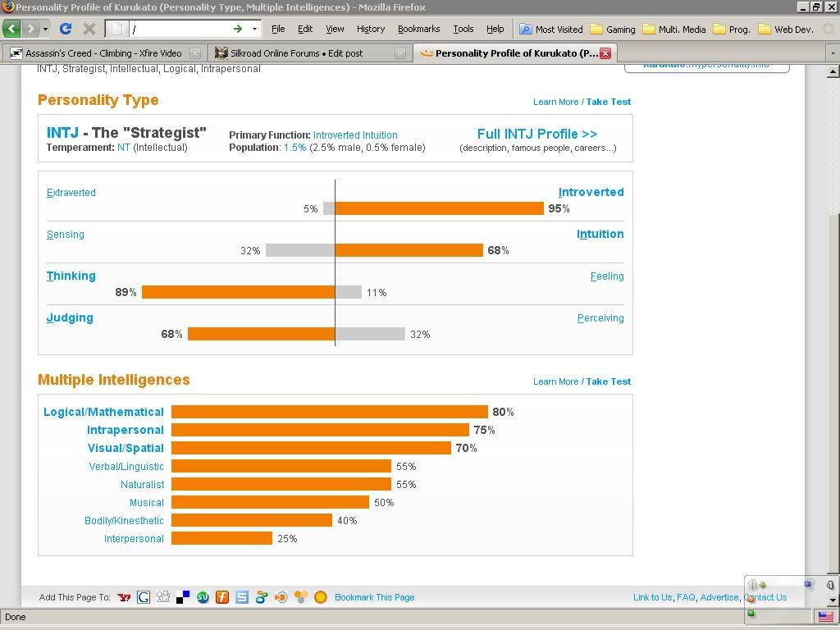Open the Gaming bookmarks folder
The width and height of the screenshot is (840, 630).
[612, 29]
